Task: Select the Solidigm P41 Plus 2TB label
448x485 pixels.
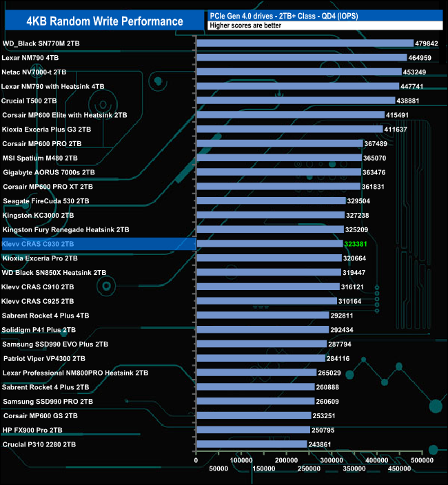Action: click(x=39, y=330)
